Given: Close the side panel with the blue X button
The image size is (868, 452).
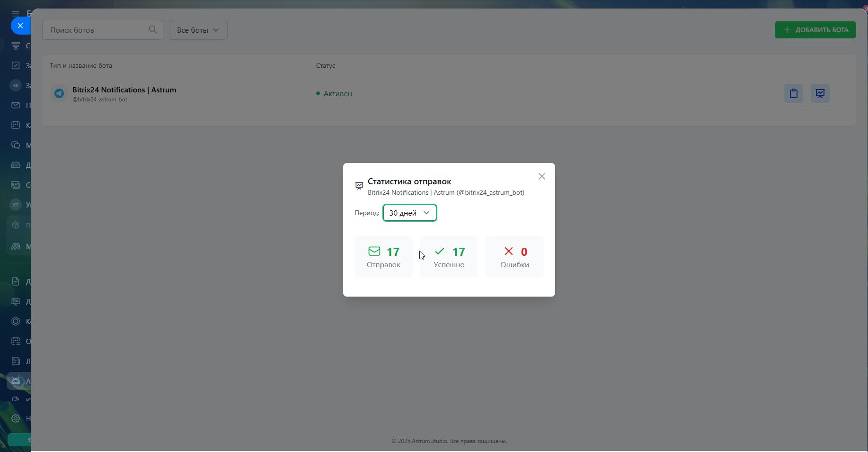Looking at the screenshot, I should coord(20,26).
